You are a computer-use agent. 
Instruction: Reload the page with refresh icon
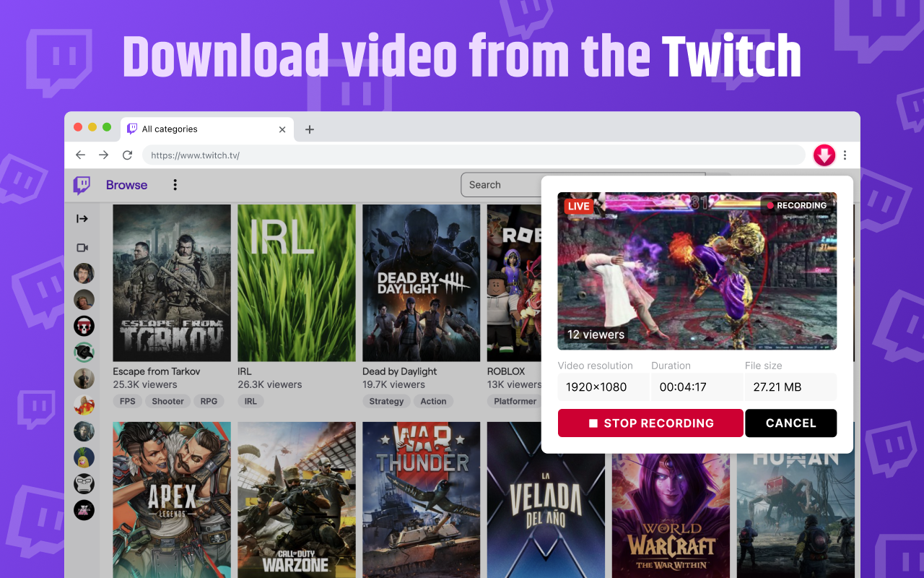tap(128, 155)
